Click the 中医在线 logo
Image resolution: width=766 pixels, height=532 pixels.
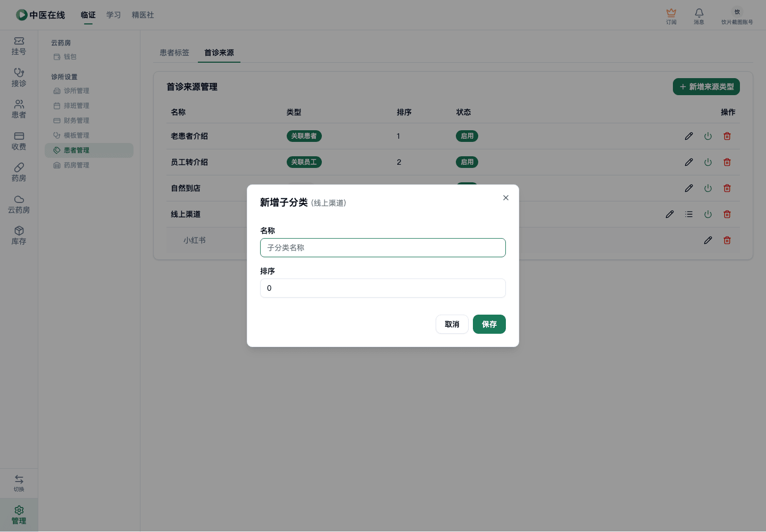40,15
